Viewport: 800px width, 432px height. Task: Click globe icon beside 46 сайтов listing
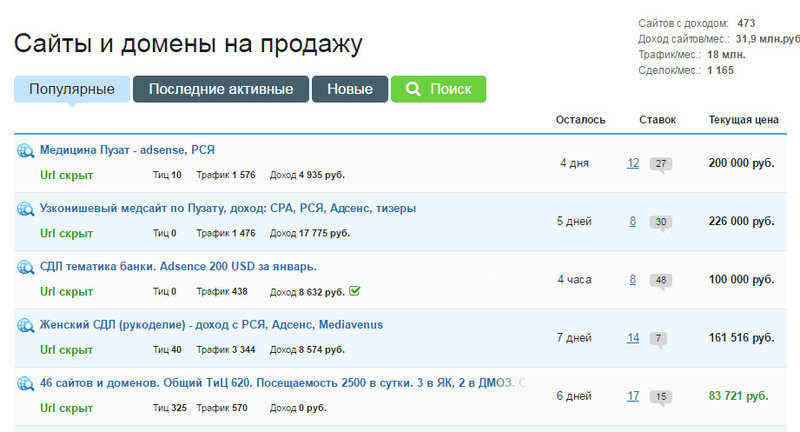coord(25,383)
